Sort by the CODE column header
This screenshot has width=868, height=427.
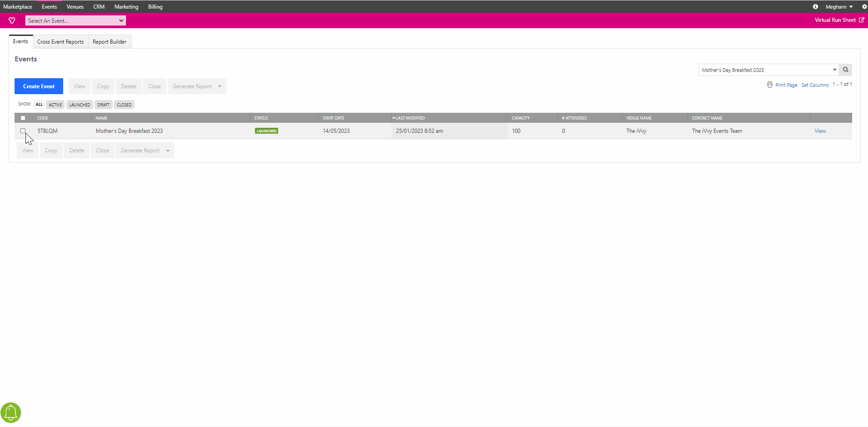pyautogui.click(x=43, y=118)
